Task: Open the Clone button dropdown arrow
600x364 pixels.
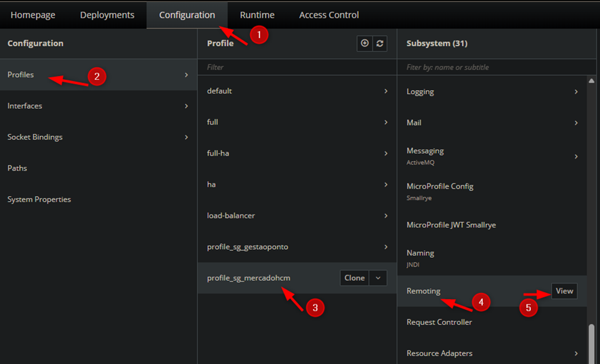Action: click(379, 278)
